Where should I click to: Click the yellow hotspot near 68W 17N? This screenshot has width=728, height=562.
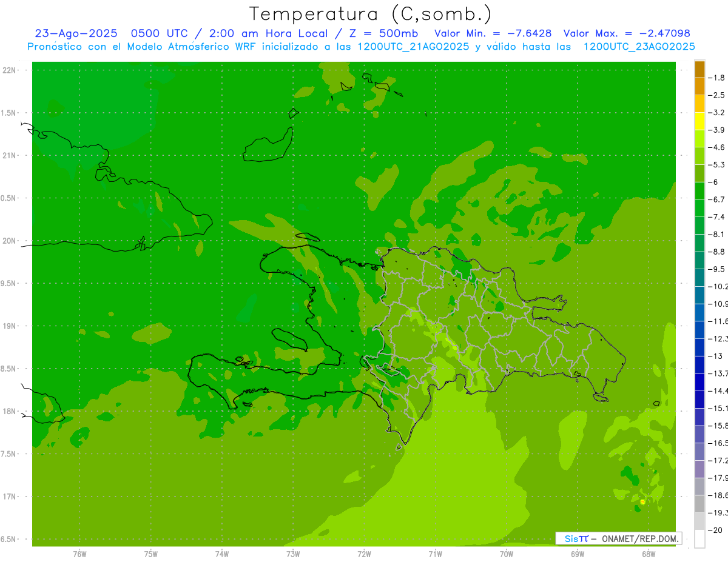(643, 502)
